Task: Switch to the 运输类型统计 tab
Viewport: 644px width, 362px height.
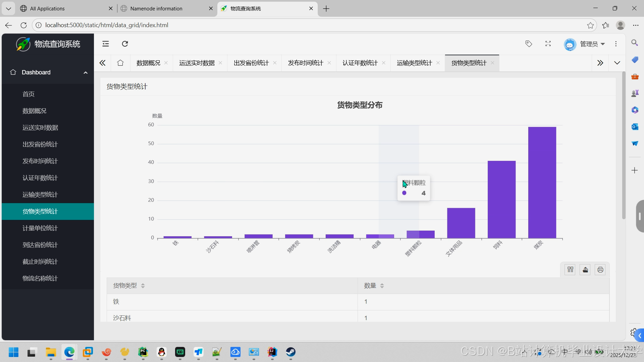Action: click(x=414, y=63)
